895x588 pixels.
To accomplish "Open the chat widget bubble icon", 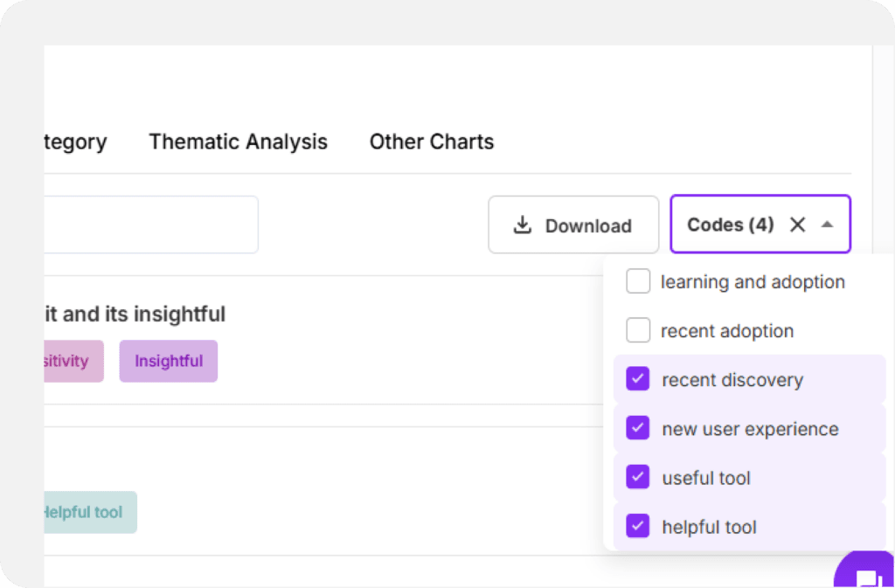I will click(867, 576).
